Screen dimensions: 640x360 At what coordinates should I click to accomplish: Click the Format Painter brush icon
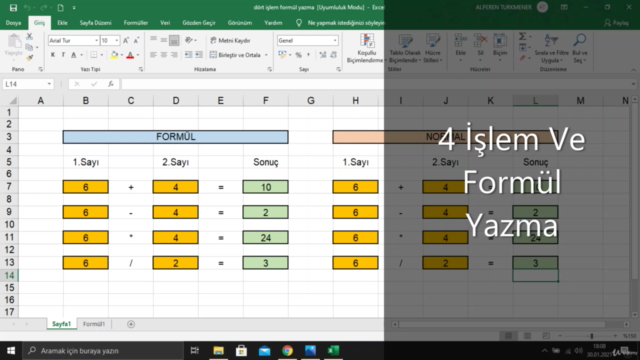tap(29, 58)
